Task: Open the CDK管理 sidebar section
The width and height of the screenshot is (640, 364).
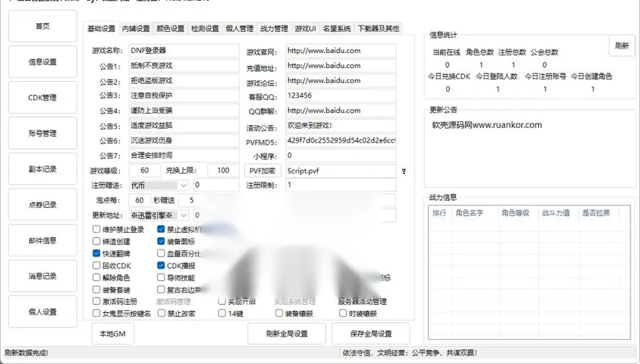Action: coord(42,97)
